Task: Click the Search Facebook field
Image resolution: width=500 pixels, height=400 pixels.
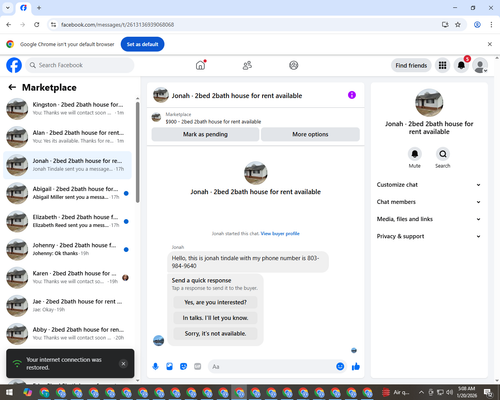Action: point(80,65)
